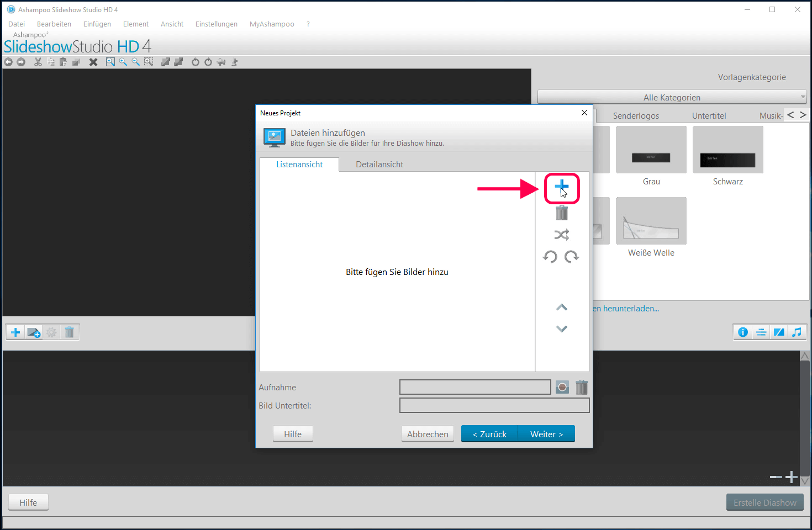Proceed with the Weiter button

546,434
